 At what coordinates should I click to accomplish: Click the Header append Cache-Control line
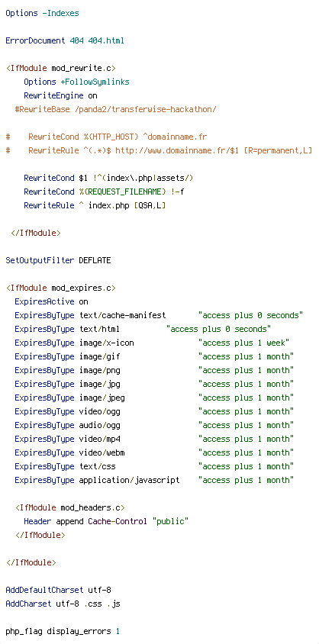[106, 522]
